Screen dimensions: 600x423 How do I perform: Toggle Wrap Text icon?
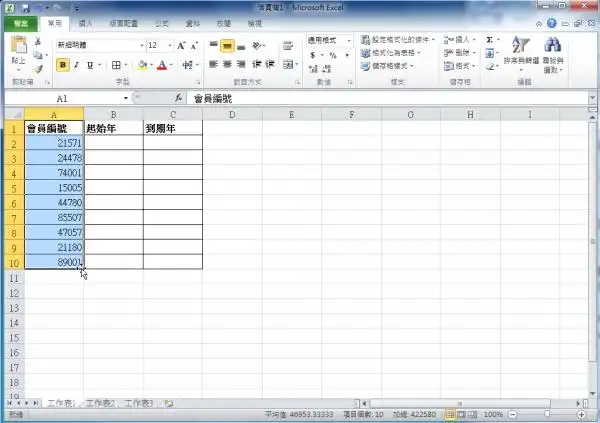[x=288, y=46]
